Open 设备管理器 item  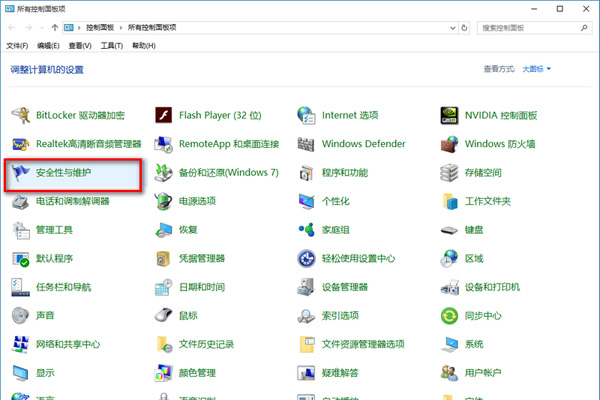pos(349,288)
